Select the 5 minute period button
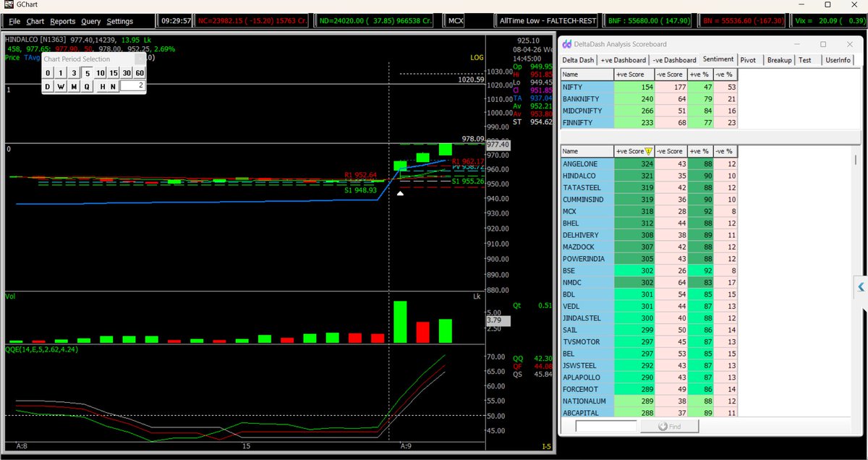The width and height of the screenshot is (868, 460). [87, 73]
